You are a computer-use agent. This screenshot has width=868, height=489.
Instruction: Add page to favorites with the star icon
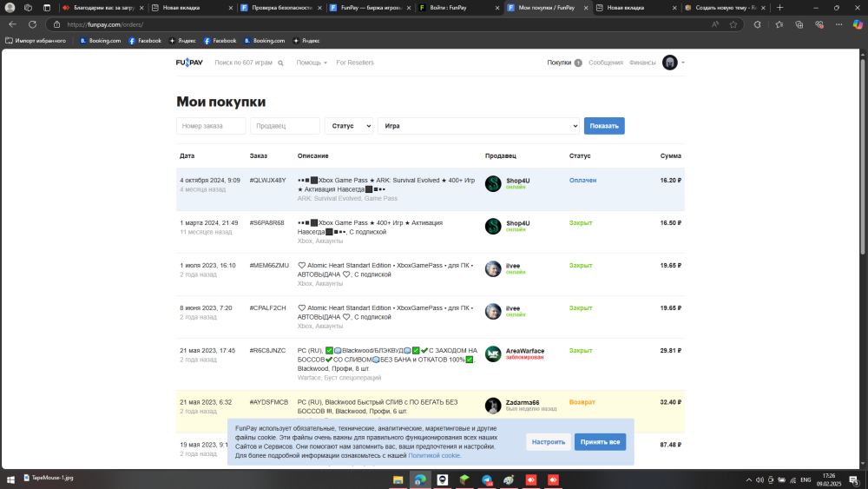pyautogui.click(x=733, y=24)
